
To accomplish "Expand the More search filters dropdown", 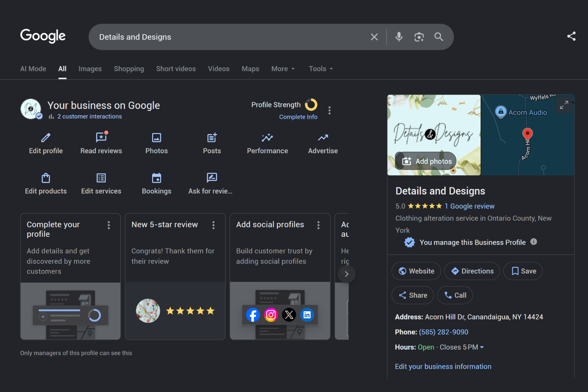I will pyautogui.click(x=283, y=69).
